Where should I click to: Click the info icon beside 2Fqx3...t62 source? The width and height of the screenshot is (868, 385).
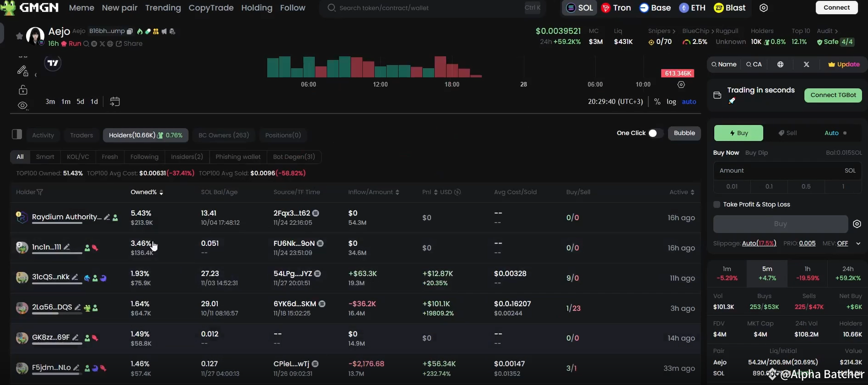click(x=316, y=213)
